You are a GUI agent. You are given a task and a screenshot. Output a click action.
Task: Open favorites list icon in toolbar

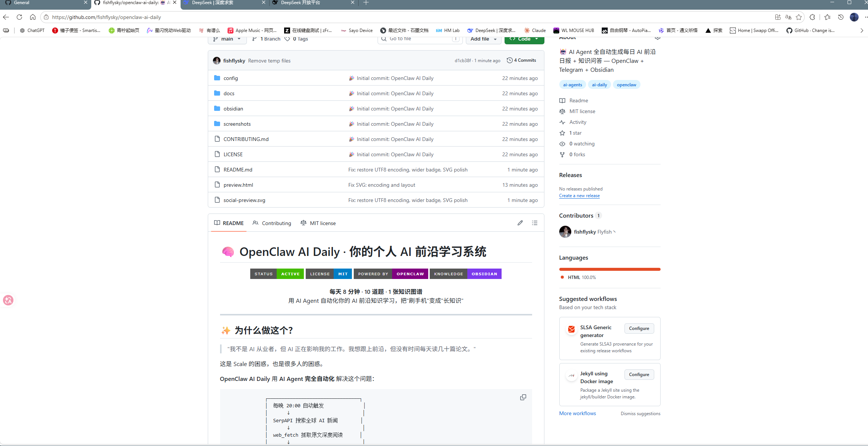(827, 17)
